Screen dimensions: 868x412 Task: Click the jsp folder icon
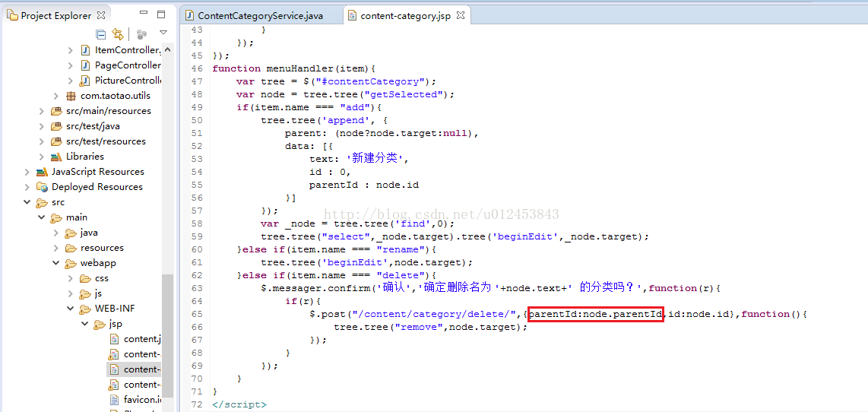(99, 324)
